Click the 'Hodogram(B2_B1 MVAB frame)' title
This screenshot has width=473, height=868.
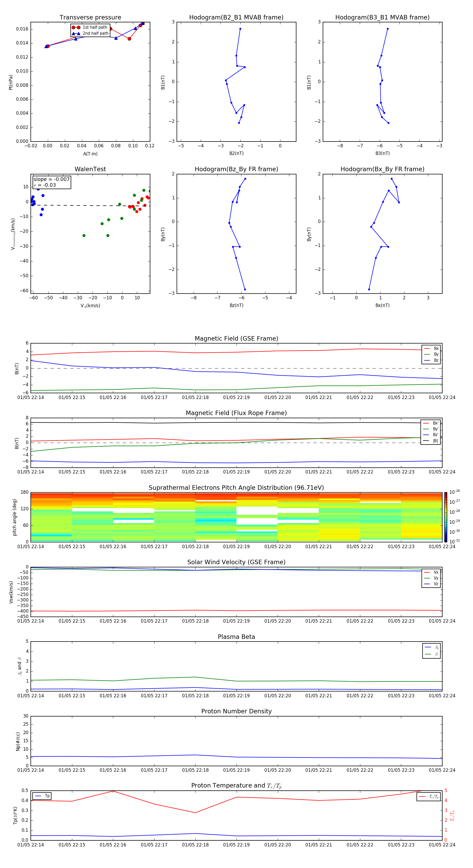point(236,18)
